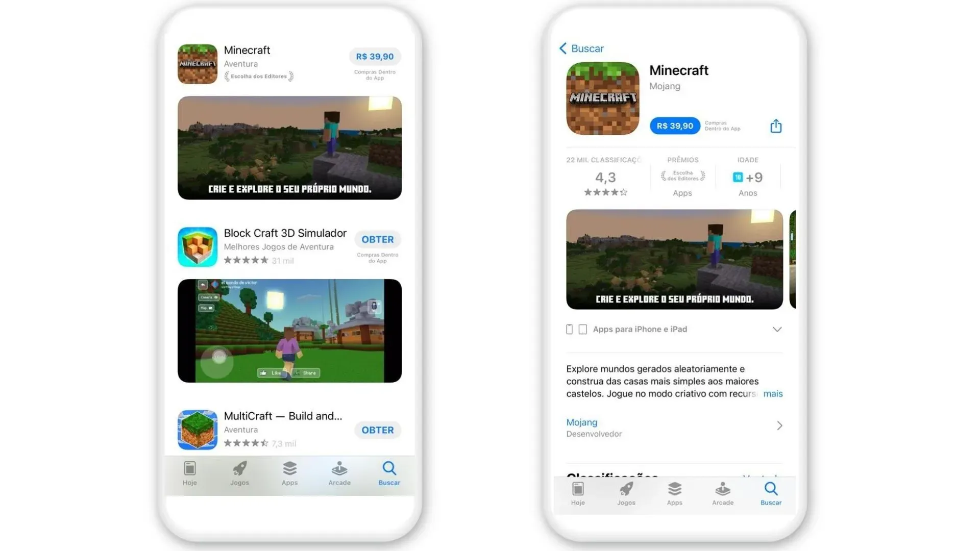This screenshot has height=551, width=980.
Task: Click the Minecraft app icon
Action: (198, 63)
